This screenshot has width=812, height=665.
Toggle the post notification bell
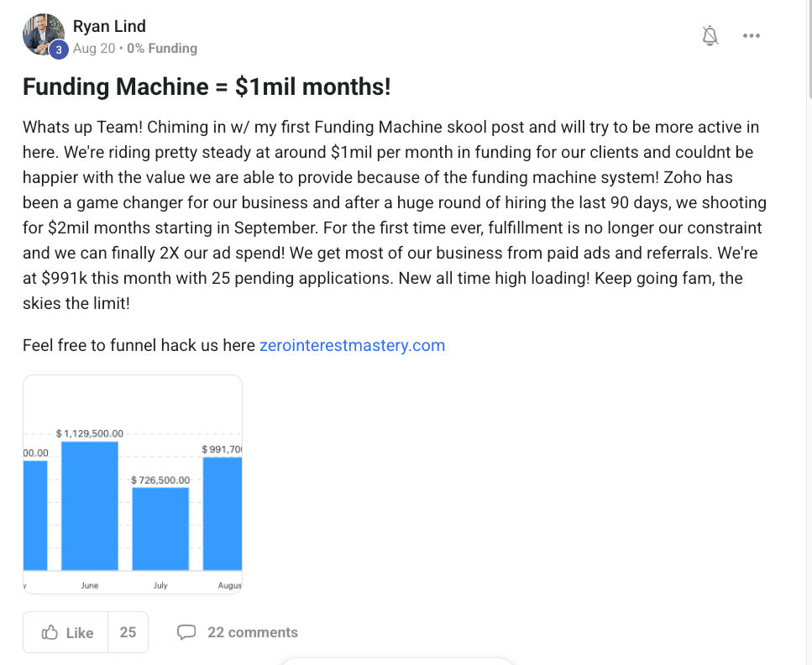pyautogui.click(x=710, y=35)
